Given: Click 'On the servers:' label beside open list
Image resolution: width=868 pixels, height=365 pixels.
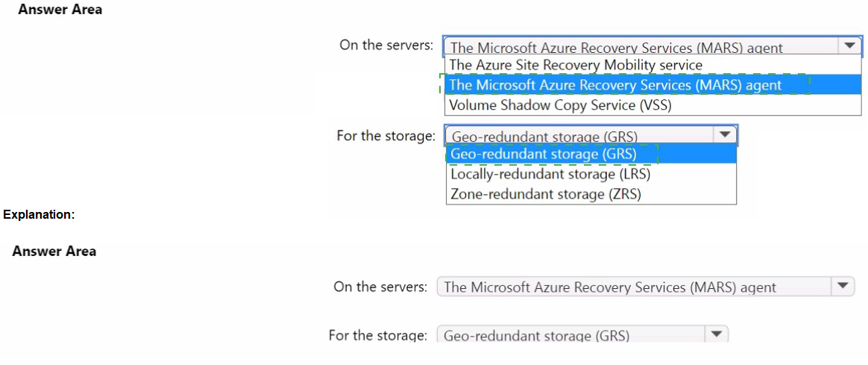Looking at the screenshot, I should pos(386,45).
